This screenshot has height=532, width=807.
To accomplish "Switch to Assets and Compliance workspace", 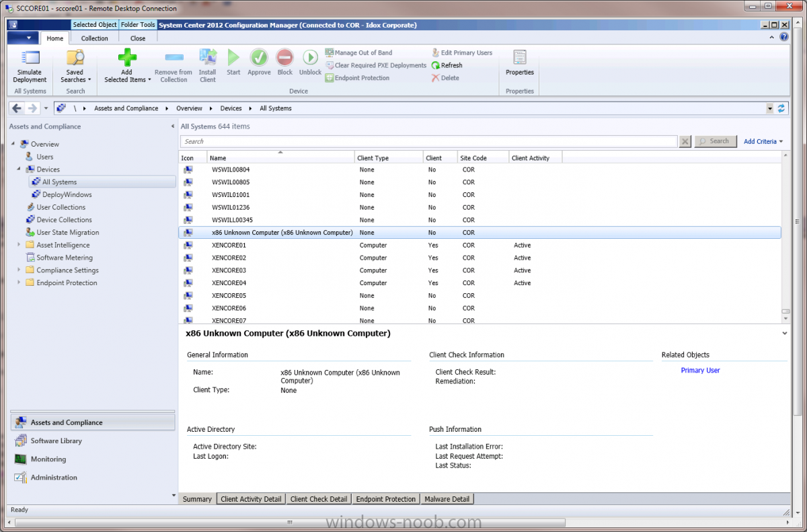I will click(x=93, y=422).
